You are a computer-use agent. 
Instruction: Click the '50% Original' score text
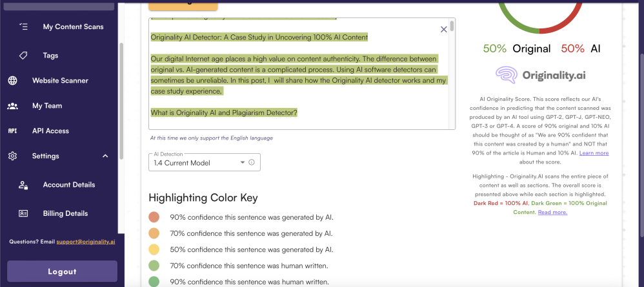pyautogui.click(x=517, y=48)
